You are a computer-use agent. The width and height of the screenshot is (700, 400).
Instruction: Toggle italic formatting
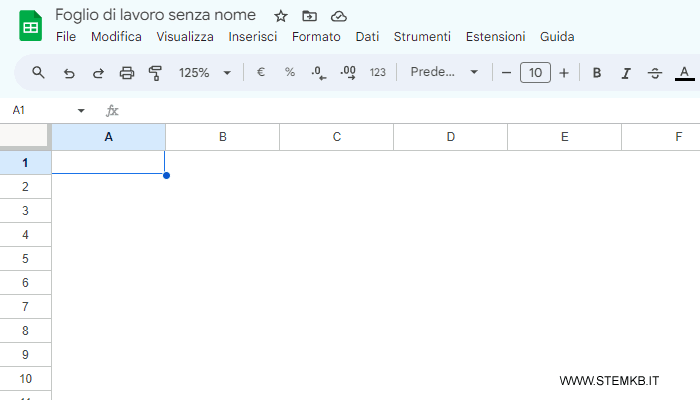click(626, 72)
